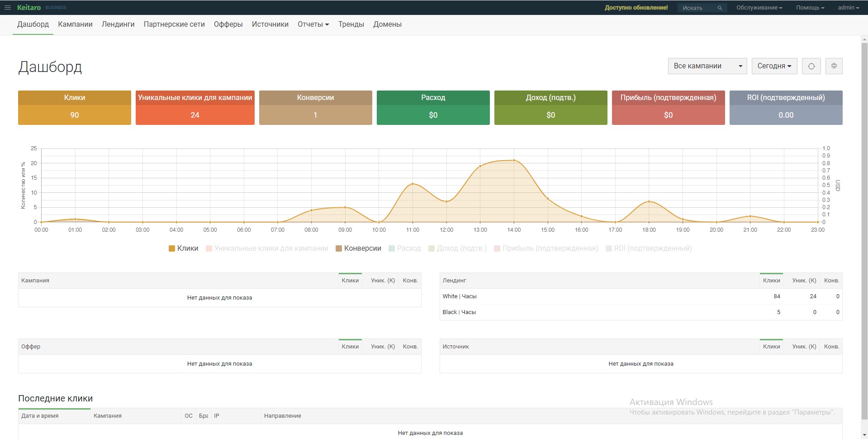
Task: Open the Все кампании dropdown
Action: click(707, 66)
